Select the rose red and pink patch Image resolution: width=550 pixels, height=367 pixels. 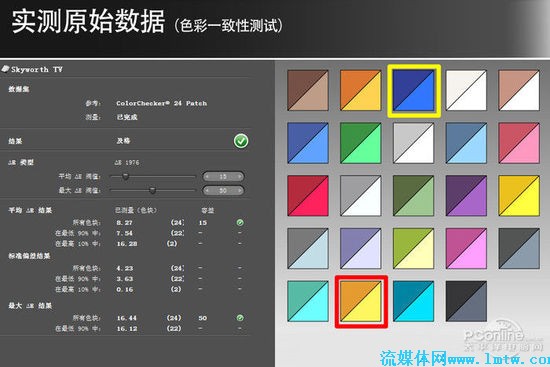click(x=519, y=143)
